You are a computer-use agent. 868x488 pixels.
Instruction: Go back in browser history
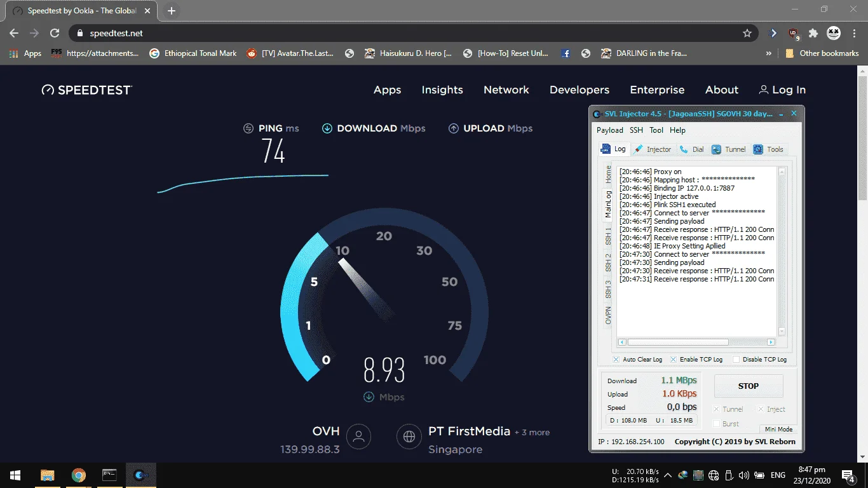(14, 33)
